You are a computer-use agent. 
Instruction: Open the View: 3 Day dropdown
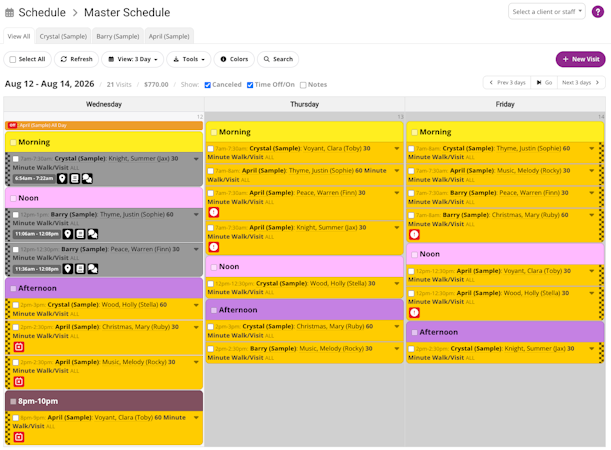[x=132, y=59]
